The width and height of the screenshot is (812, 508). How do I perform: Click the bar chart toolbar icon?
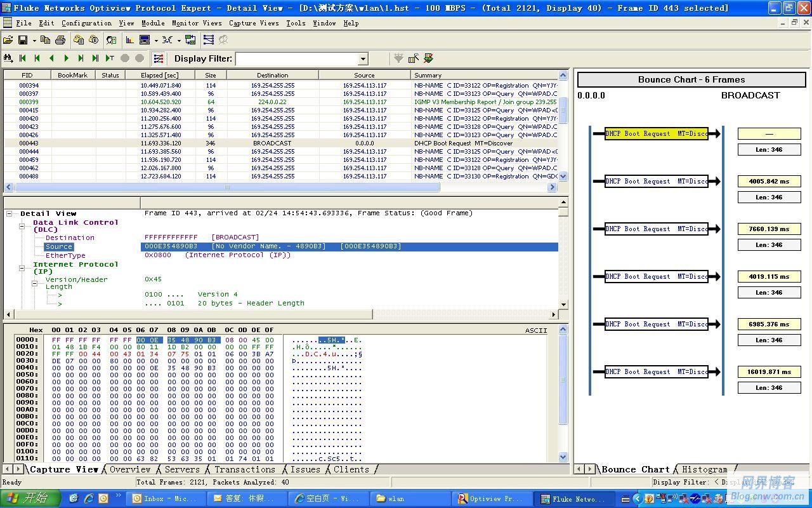click(x=130, y=40)
